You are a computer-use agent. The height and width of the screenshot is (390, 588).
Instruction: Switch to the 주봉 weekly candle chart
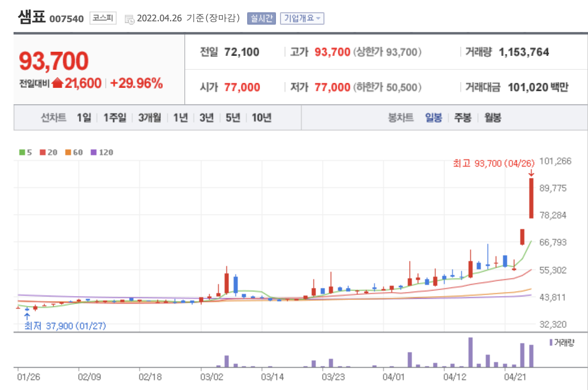(463, 118)
